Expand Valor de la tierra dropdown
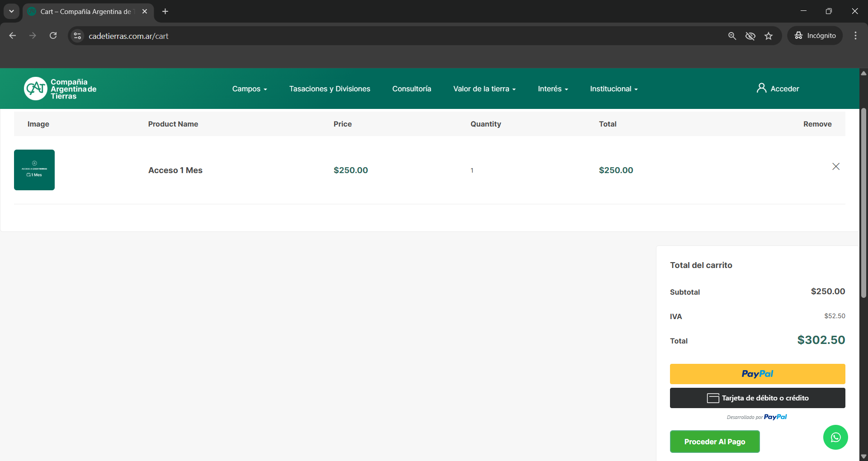Viewport: 868px width, 461px height. 484,89
